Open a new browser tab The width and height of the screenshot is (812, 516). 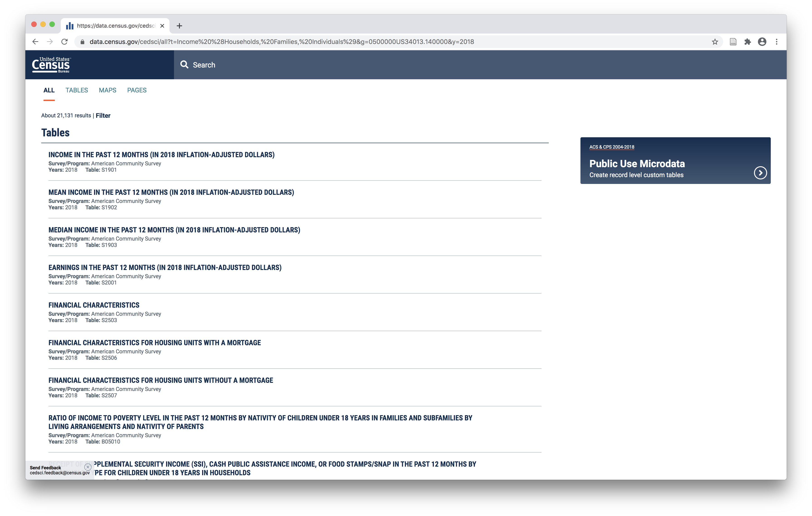click(x=179, y=26)
